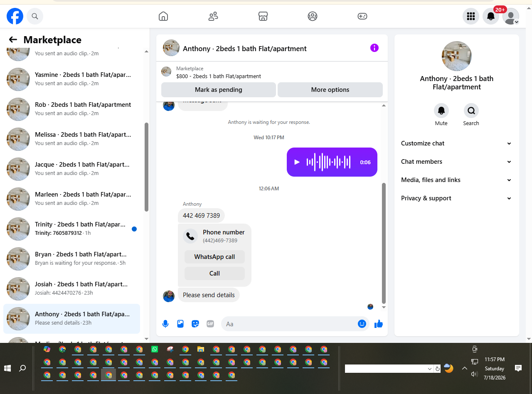This screenshot has height=394, width=532.
Task: Go back using the Marketplace back arrow
Action: [13, 39]
